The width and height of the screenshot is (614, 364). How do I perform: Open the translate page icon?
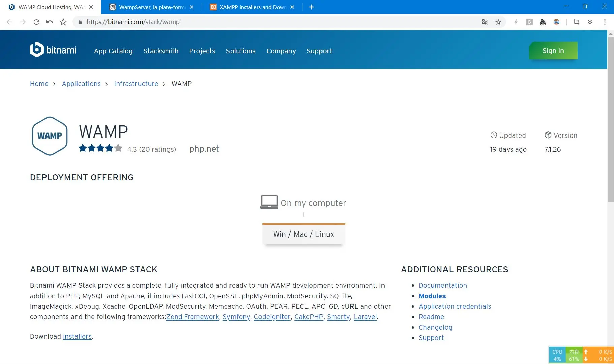[x=485, y=22]
